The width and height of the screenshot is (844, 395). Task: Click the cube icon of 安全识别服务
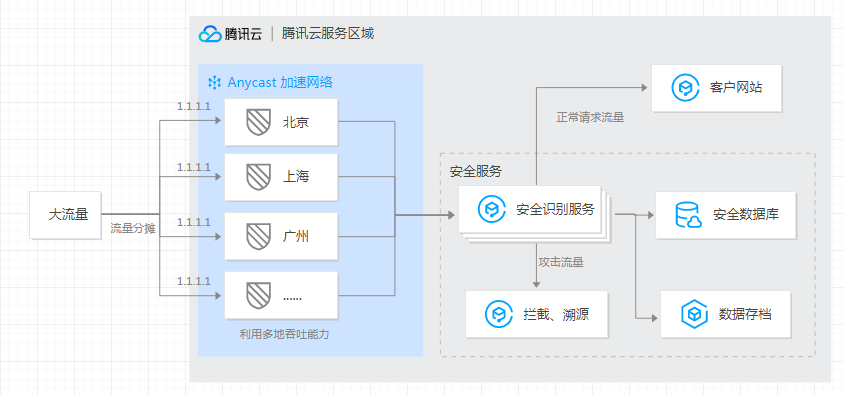pyautogui.click(x=492, y=209)
